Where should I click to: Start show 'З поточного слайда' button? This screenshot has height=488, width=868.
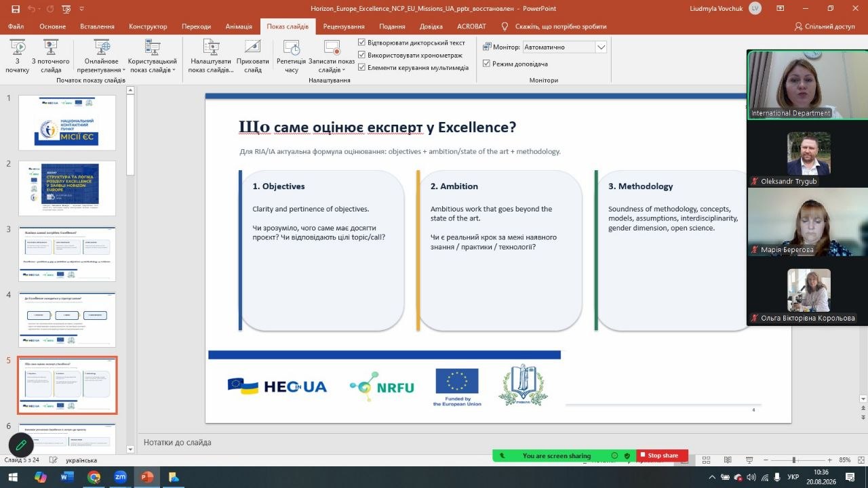51,56
